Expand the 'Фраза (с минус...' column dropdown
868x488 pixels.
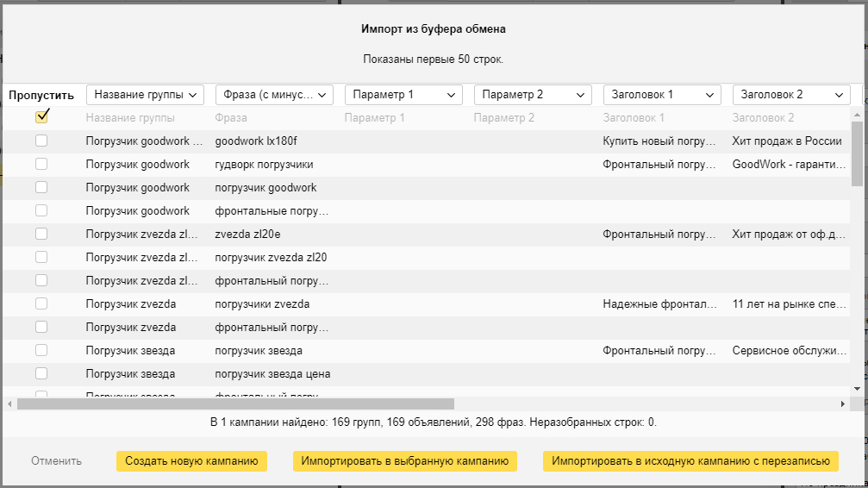click(x=274, y=94)
